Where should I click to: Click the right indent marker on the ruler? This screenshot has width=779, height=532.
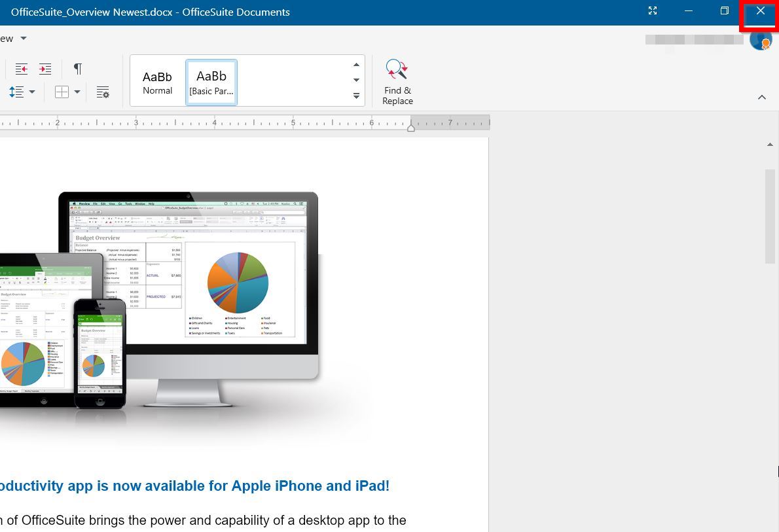point(411,128)
